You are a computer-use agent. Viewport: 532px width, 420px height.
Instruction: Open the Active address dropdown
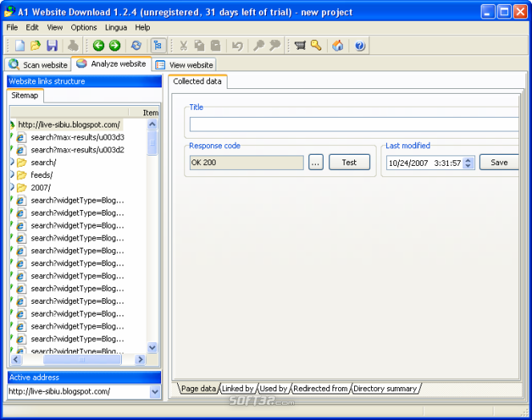155,392
